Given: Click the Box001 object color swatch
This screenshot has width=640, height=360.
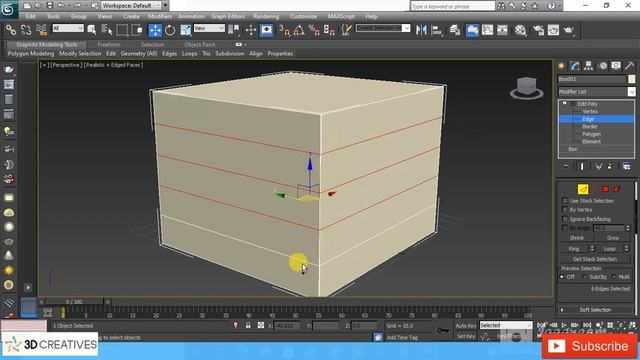Looking at the screenshot, I should coord(631,79).
